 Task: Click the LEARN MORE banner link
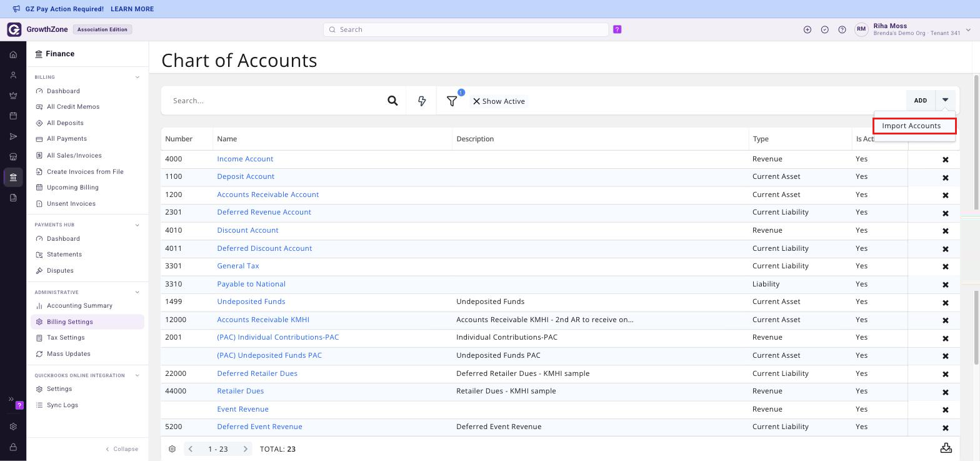click(132, 9)
